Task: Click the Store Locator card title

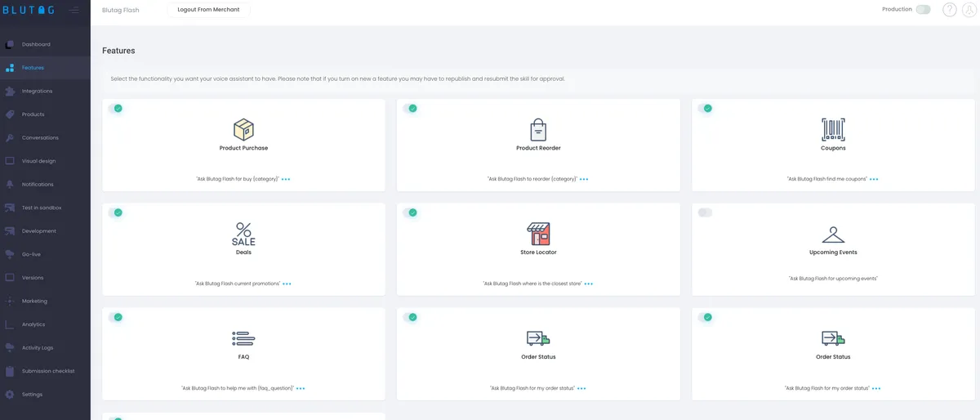Action: [538, 252]
